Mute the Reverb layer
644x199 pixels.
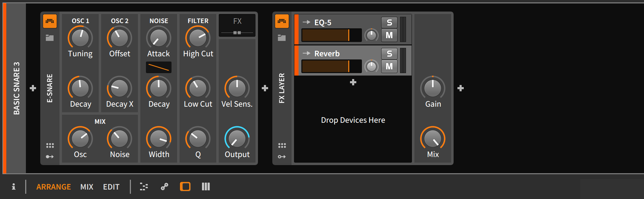(389, 66)
